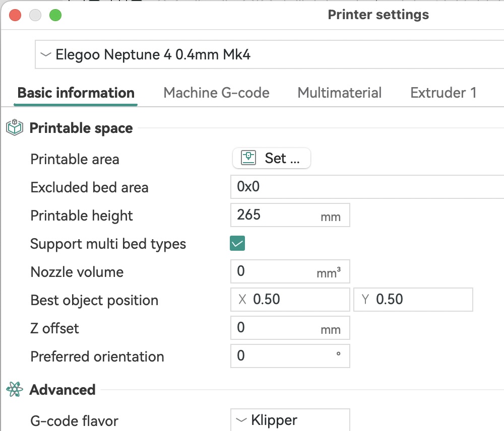Image resolution: width=504 pixels, height=431 pixels.
Task: Toggle Support multi bed types checkbox
Action: click(237, 244)
